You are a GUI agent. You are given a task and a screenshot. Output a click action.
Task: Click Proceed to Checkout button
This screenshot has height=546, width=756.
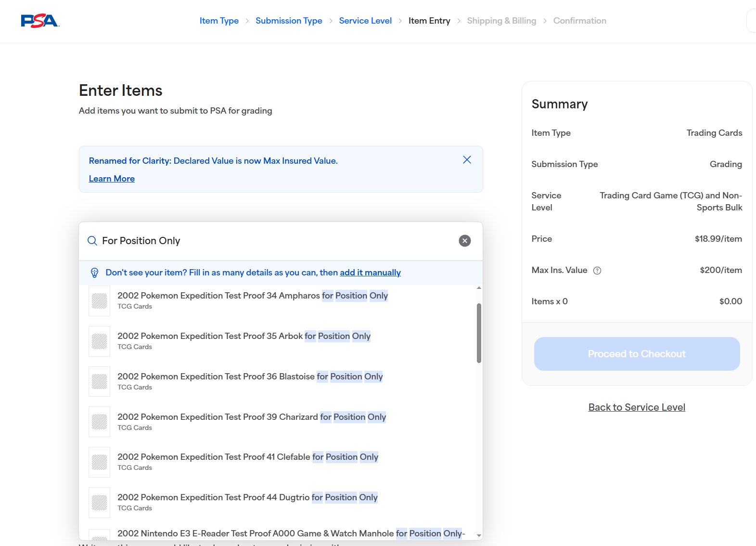click(x=637, y=354)
